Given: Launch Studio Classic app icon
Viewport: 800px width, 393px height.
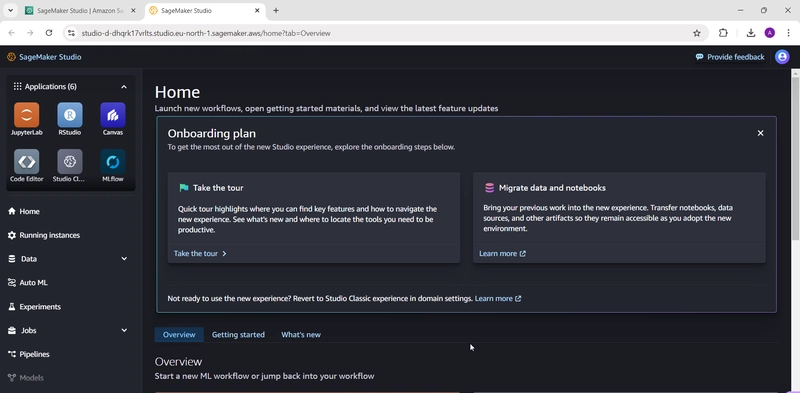Looking at the screenshot, I should coord(70,162).
